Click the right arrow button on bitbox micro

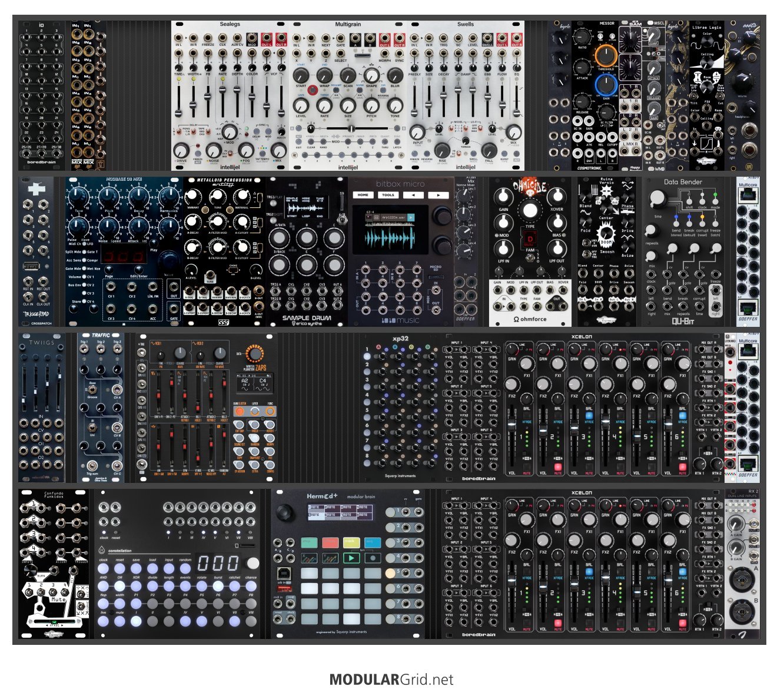coord(437,195)
